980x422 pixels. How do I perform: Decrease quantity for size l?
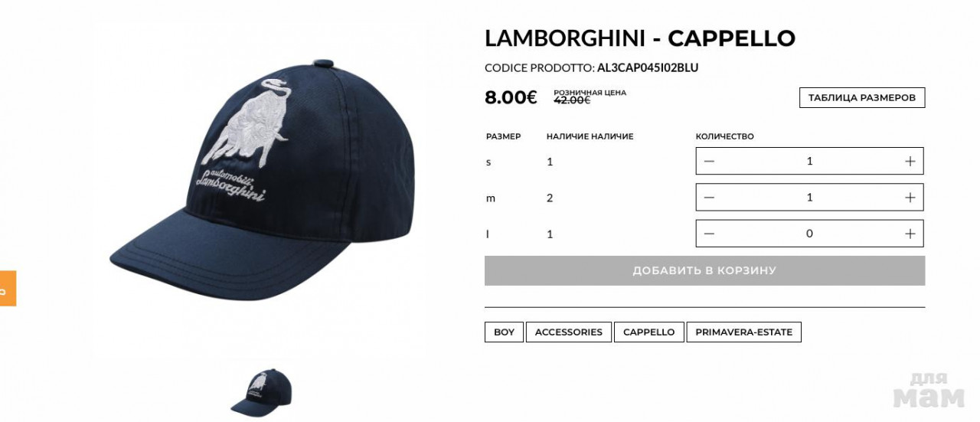(709, 234)
